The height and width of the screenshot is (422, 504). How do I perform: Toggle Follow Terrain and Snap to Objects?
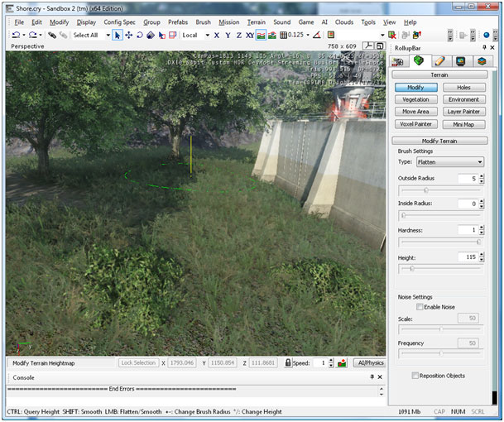pos(272,35)
